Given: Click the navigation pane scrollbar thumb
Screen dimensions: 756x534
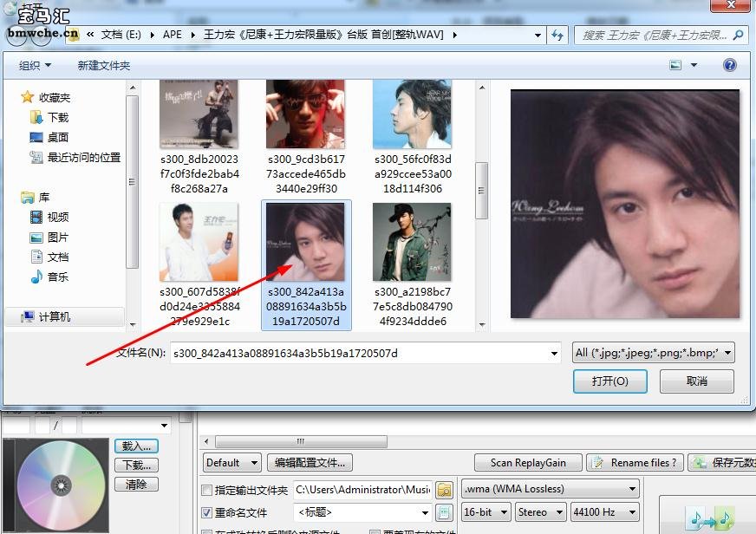Looking at the screenshot, I should point(132,182).
